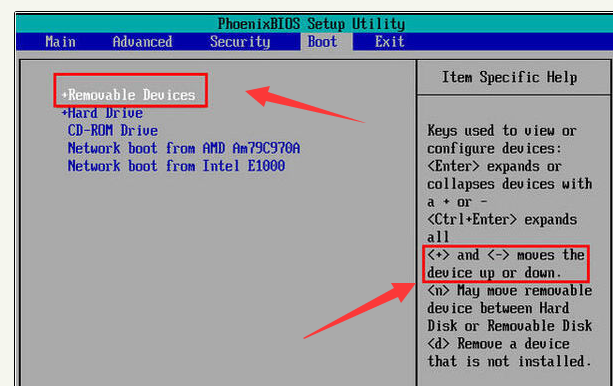Select Network boot from AMD Am79C970A
This screenshot has height=386, width=613.
click(184, 149)
